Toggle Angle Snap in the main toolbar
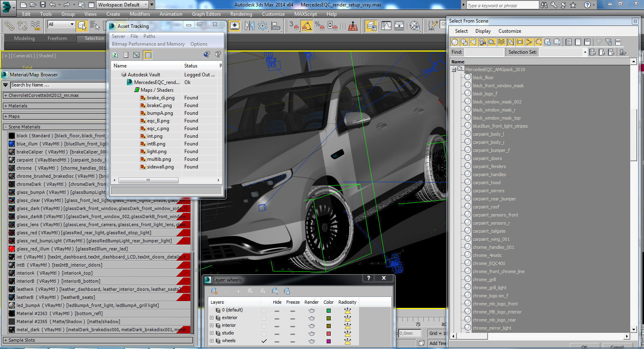The width and height of the screenshot is (644, 349). [307, 26]
